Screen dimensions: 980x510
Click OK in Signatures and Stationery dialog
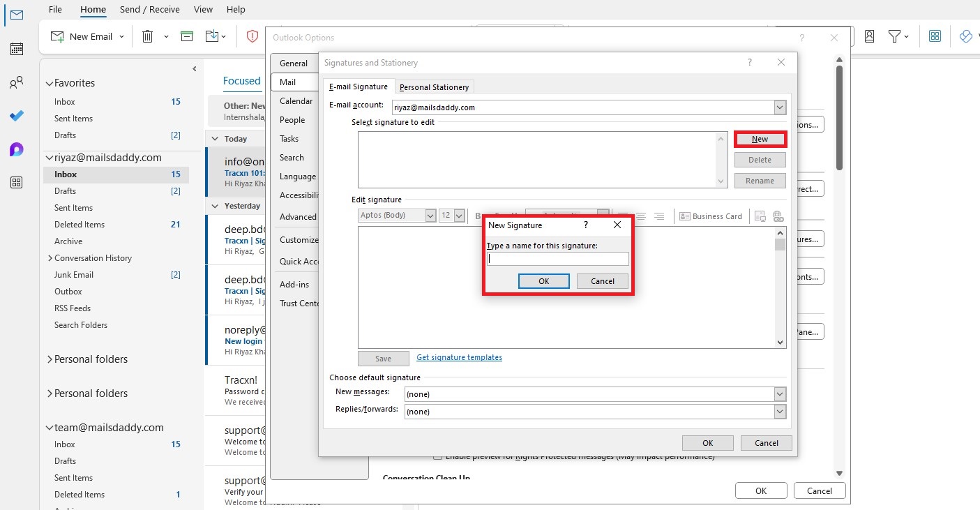tap(707, 443)
